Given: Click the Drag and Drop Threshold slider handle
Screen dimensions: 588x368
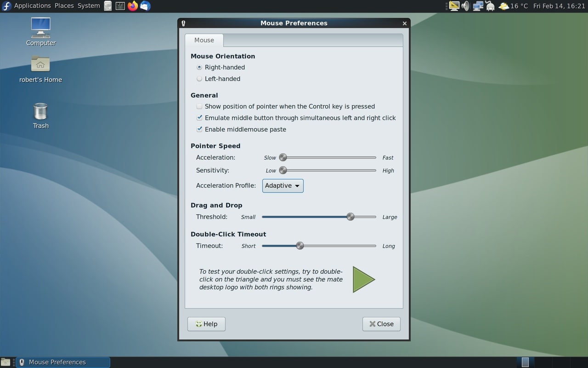Looking at the screenshot, I should [x=351, y=217].
